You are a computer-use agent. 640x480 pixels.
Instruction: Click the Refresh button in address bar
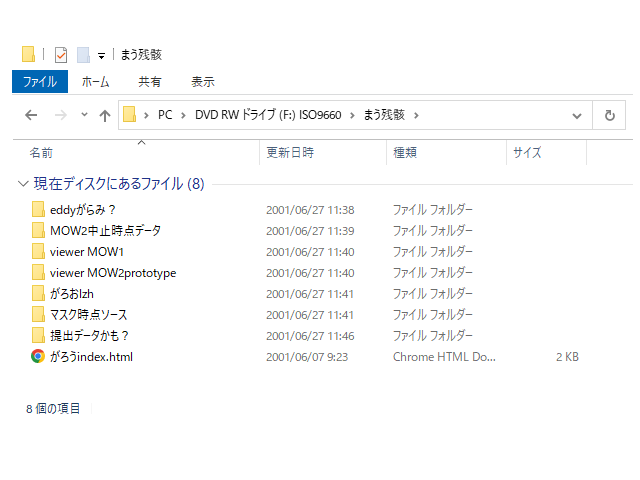tap(609, 116)
